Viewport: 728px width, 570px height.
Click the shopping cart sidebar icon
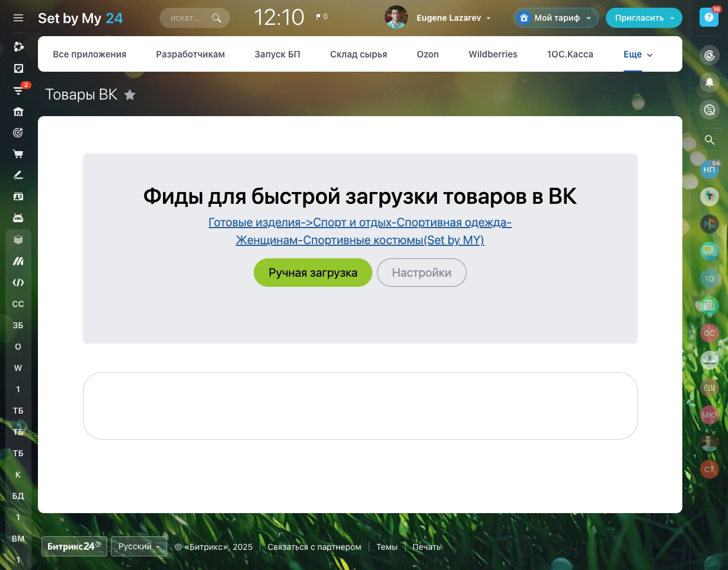point(18,154)
